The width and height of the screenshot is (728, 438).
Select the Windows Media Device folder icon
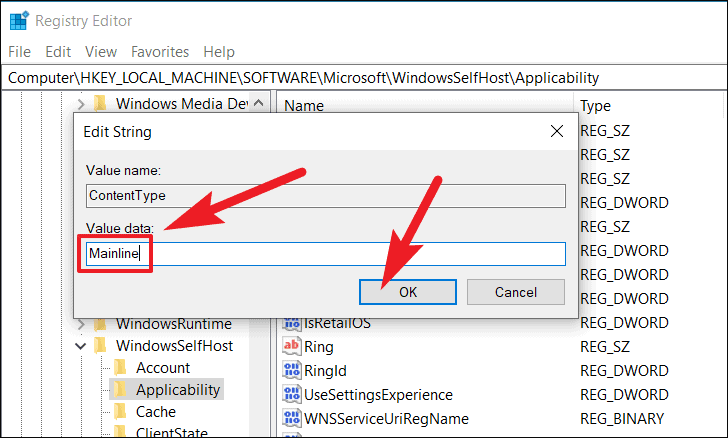click(x=100, y=104)
